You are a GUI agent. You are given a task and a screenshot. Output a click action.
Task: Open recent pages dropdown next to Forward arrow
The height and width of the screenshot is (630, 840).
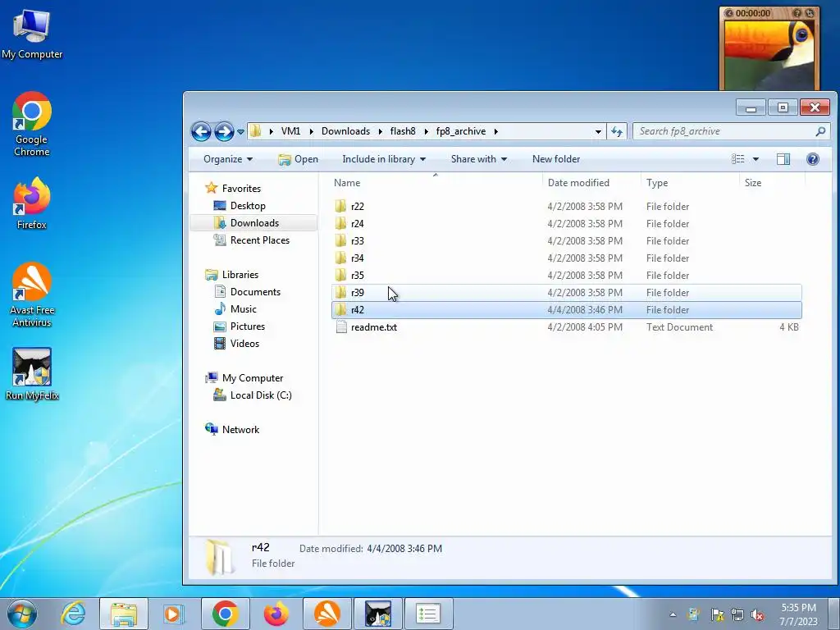[x=240, y=132]
